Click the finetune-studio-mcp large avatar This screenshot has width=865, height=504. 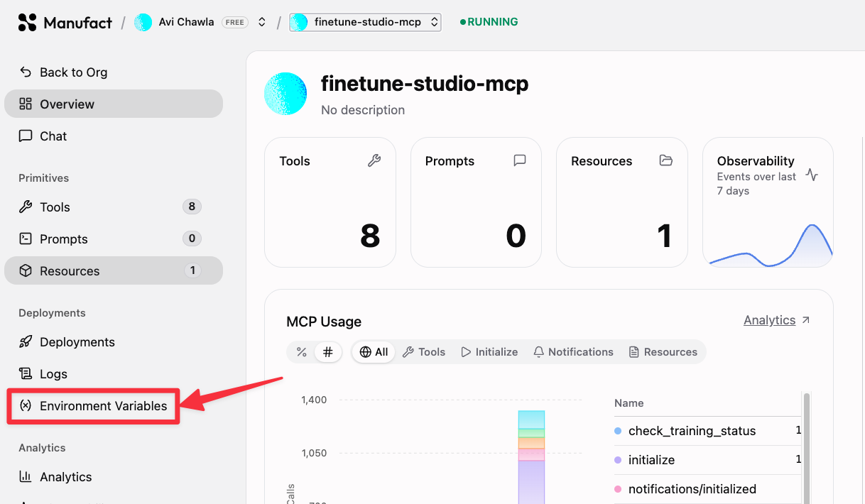point(285,94)
